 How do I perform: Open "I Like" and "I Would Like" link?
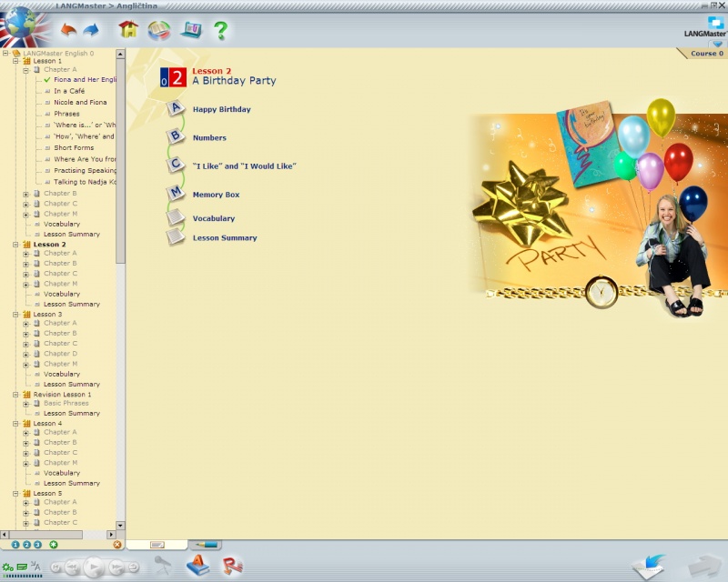tap(245, 166)
